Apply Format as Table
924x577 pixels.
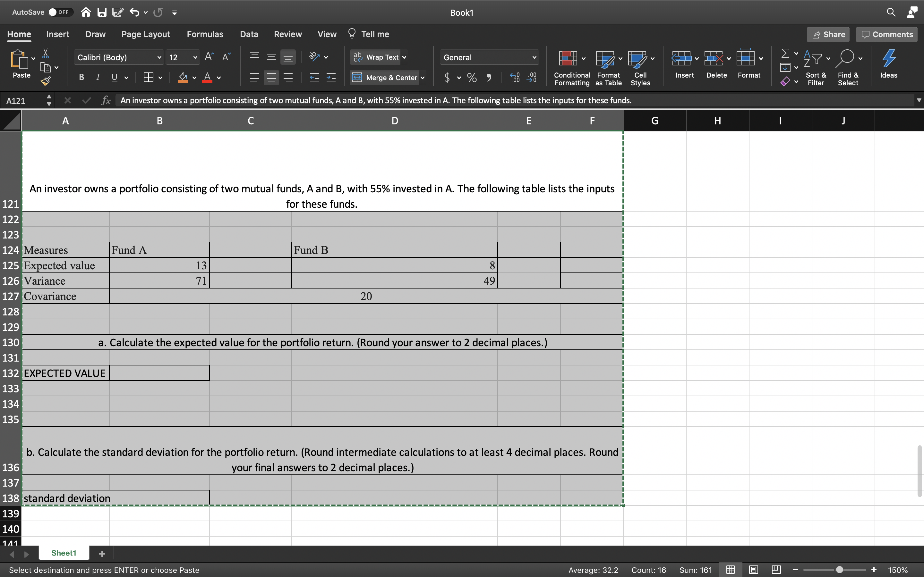(x=607, y=67)
